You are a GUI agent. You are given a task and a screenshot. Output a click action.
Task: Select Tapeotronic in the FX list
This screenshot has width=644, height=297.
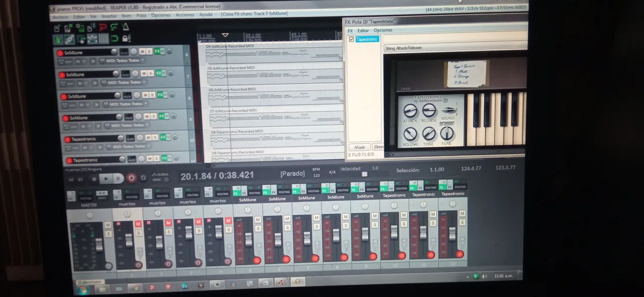pyautogui.click(x=368, y=39)
